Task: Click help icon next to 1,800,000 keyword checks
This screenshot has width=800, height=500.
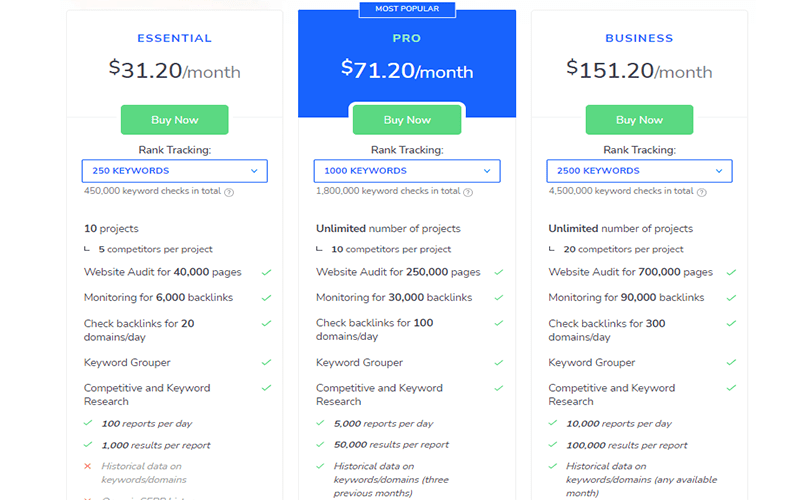Action: pyautogui.click(x=468, y=192)
